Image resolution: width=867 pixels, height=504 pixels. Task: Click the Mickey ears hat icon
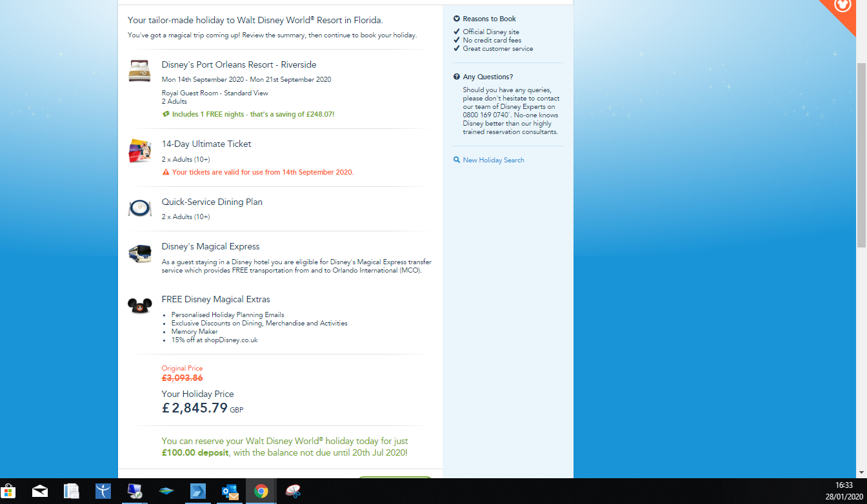[140, 305]
